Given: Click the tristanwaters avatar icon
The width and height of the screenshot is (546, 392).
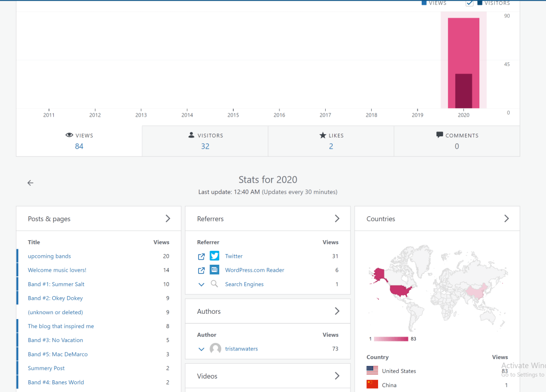Looking at the screenshot, I should 215,349.
